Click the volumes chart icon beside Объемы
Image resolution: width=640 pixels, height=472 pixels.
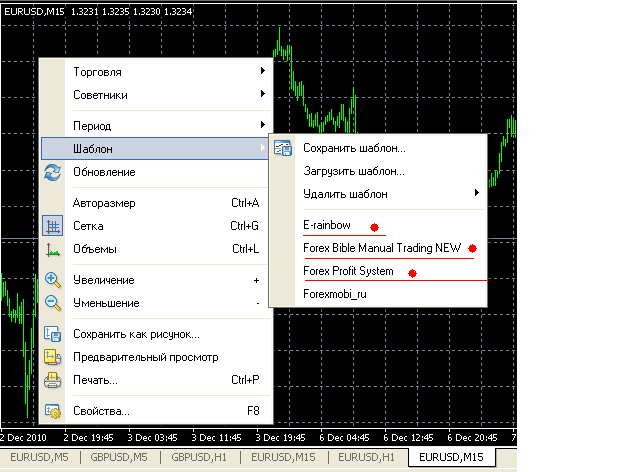[x=53, y=249]
